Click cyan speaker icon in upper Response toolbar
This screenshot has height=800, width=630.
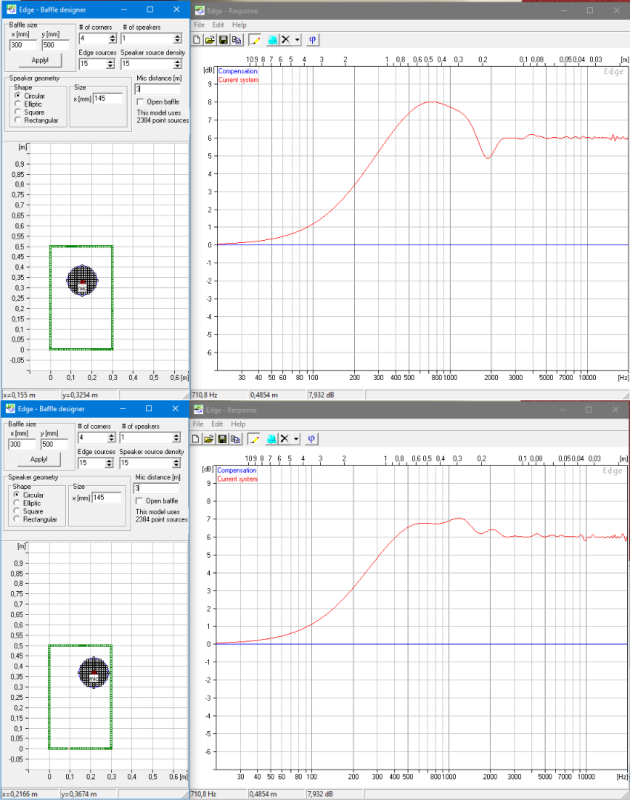point(273,40)
